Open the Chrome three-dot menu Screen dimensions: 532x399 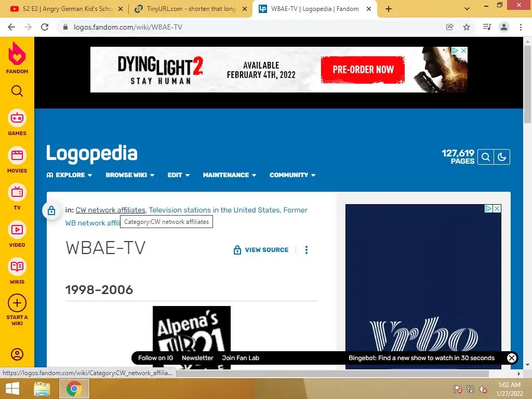[521, 27]
